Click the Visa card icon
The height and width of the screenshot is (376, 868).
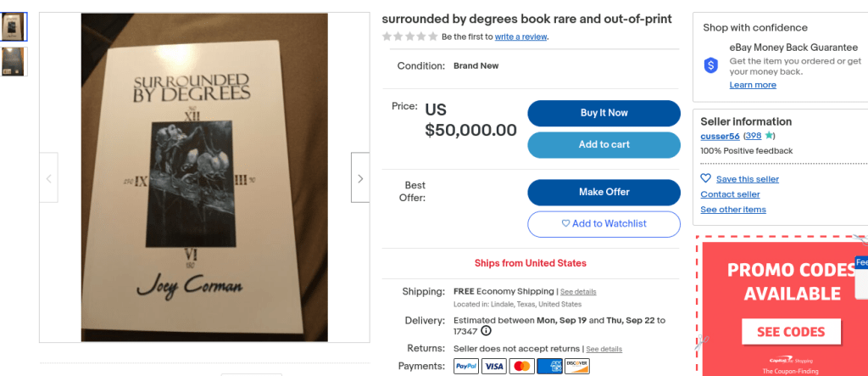pyautogui.click(x=494, y=367)
